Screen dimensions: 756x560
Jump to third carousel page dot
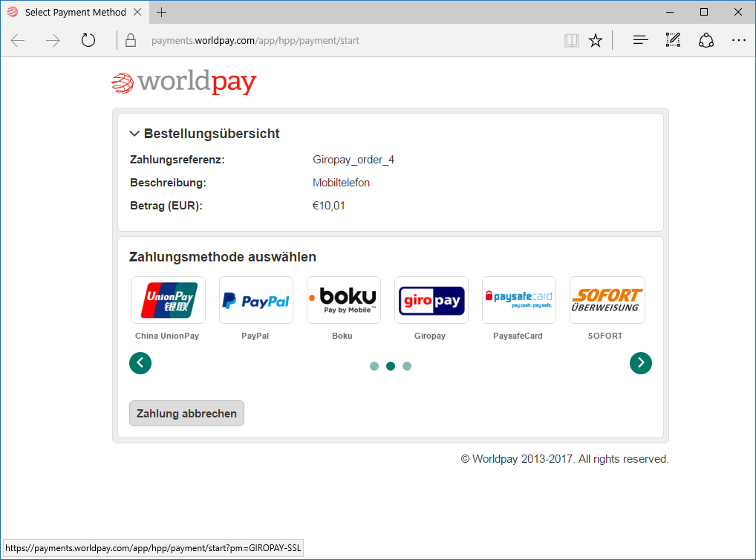point(407,366)
